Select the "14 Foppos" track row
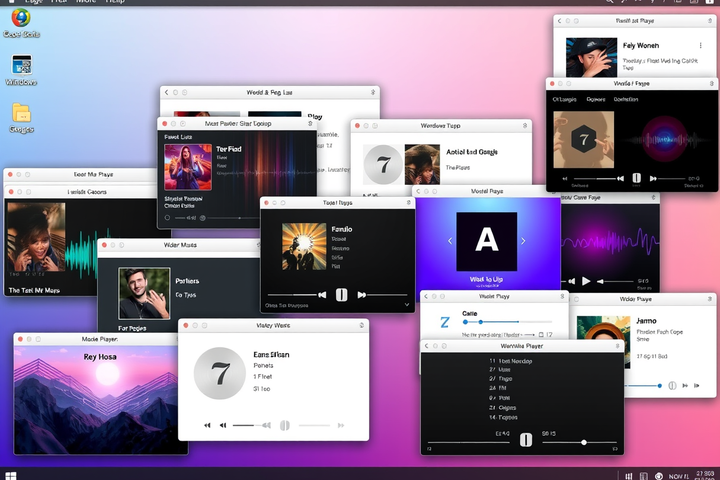Screen dimensions: 720x480 tap(503, 418)
